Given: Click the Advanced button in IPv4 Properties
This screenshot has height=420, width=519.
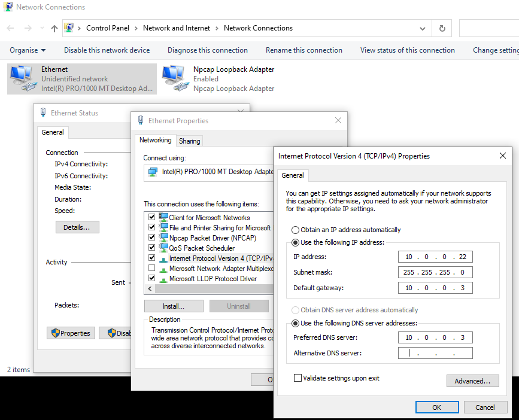Looking at the screenshot, I should [472, 381].
